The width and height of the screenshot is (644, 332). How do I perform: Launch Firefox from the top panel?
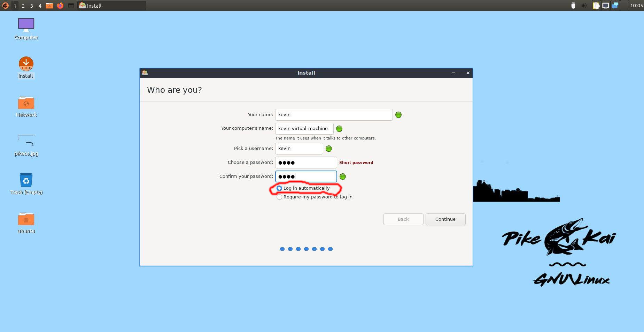tap(60, 6)
